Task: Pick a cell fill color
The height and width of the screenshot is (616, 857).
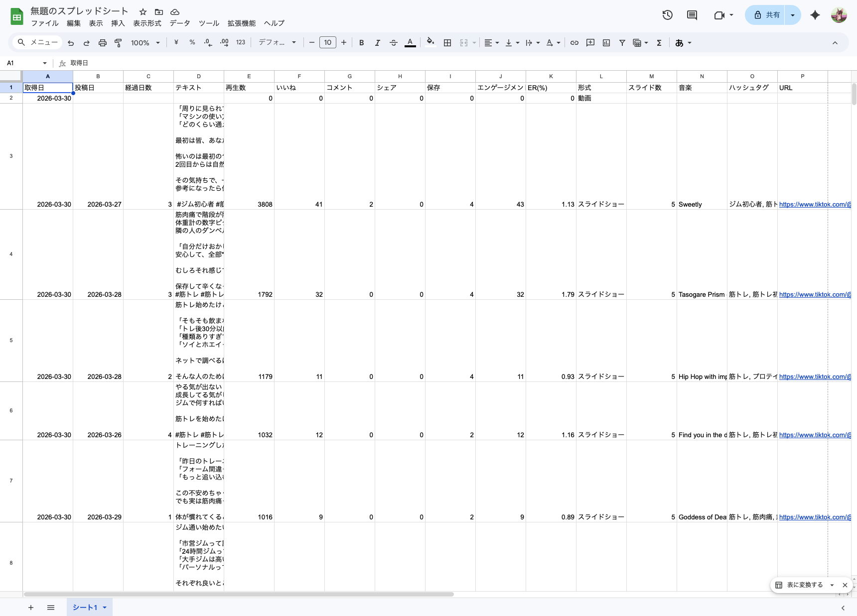Action: tap(431, 43)
